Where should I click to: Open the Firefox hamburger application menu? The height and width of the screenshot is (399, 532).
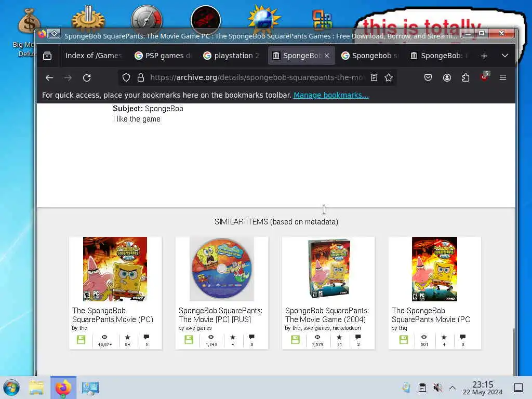click(x=503, y=78)
